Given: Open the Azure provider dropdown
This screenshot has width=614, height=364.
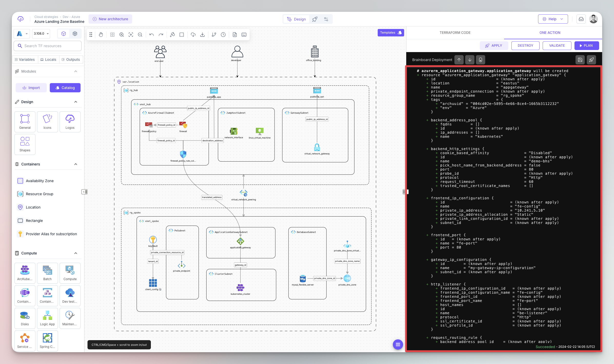Looking at the screenshot, I should [x=22, y=34].
